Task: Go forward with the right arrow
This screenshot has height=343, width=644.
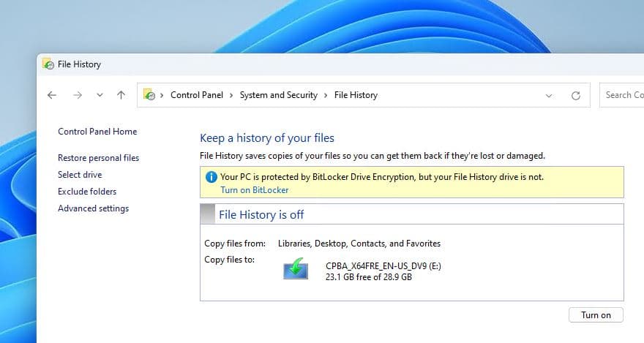Action: tap(78, 95)
